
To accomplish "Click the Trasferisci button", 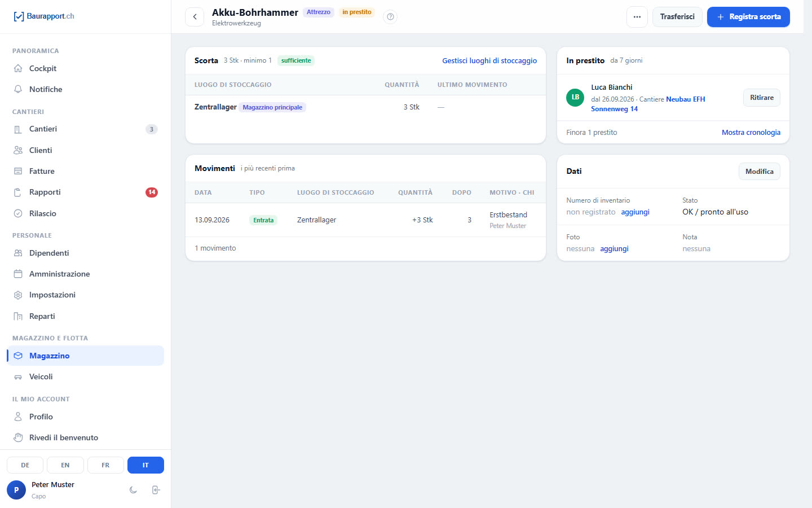I will (x=677, y=17).
